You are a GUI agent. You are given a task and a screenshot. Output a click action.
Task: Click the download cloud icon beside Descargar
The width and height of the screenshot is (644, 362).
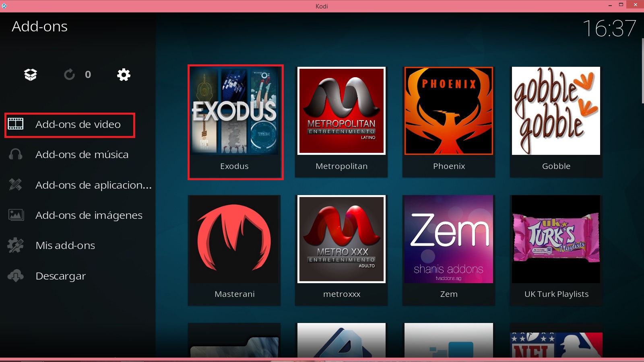click(x=15, y=276)
